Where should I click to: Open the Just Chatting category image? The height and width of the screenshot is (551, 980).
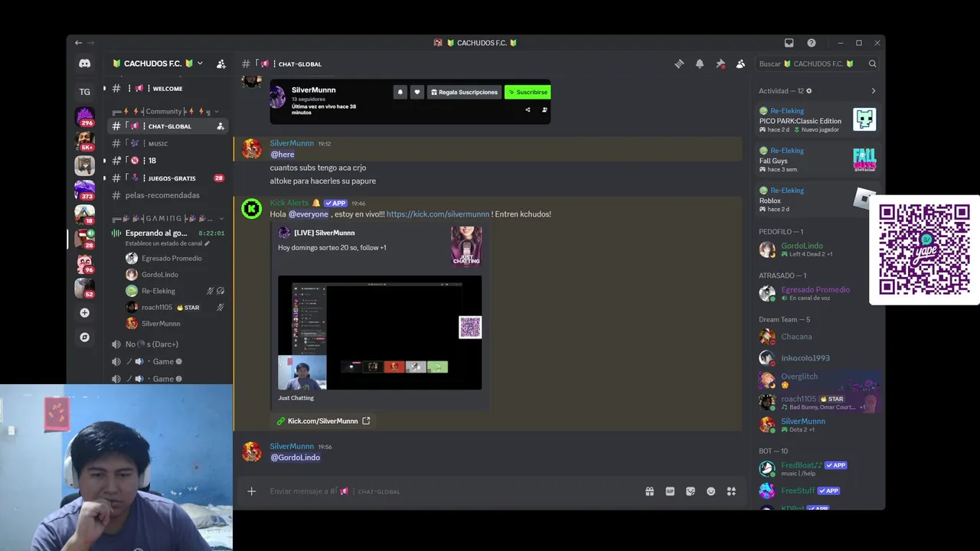pyautogui.click(x=466, y=246)
